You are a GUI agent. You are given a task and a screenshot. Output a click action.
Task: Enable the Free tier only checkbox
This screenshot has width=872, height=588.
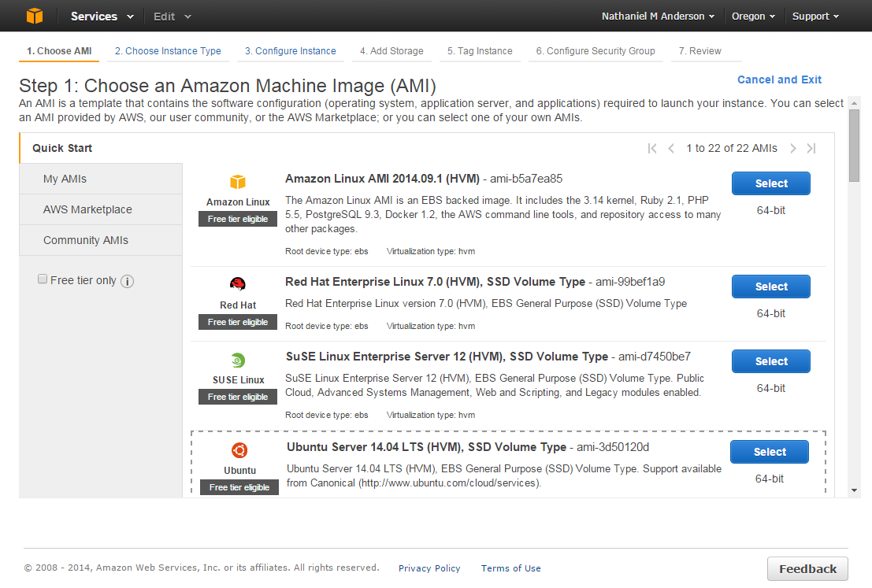tap(43, 279)
